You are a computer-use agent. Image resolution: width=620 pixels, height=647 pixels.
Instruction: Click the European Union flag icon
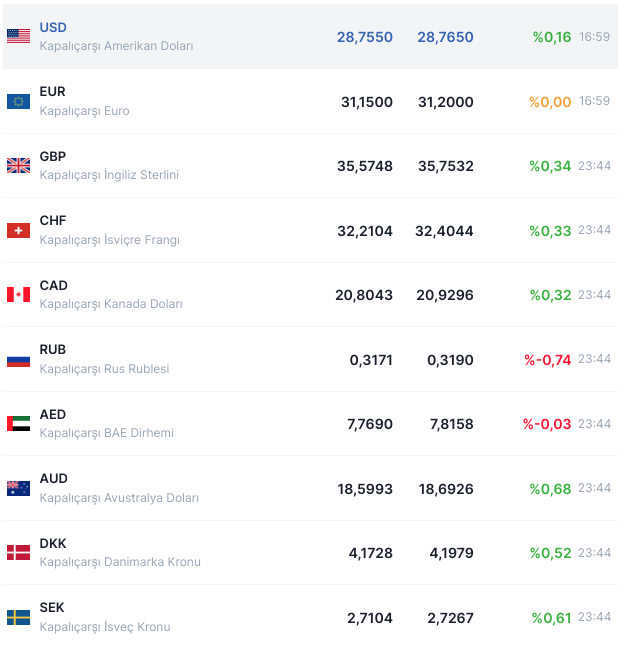[x=18, y=101]
